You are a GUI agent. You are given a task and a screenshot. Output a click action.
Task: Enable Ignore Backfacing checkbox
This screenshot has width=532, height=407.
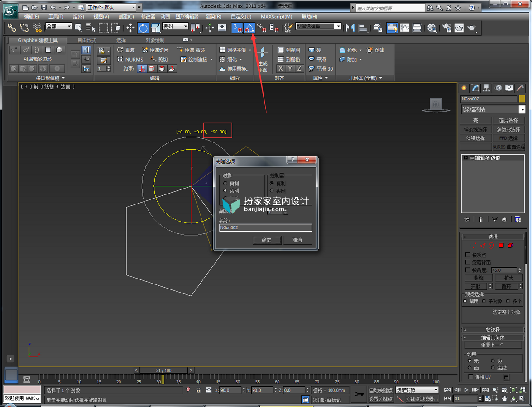pyautogui.click(x=468, y=262)
